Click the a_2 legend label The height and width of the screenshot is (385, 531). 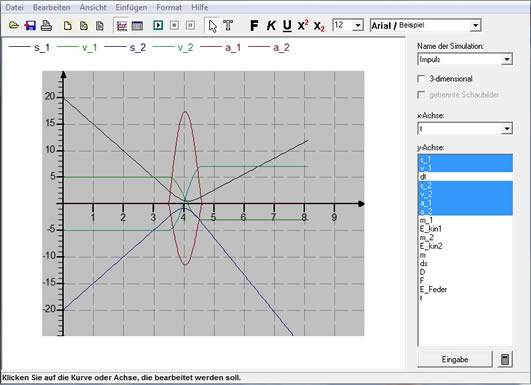pos(281,47)
